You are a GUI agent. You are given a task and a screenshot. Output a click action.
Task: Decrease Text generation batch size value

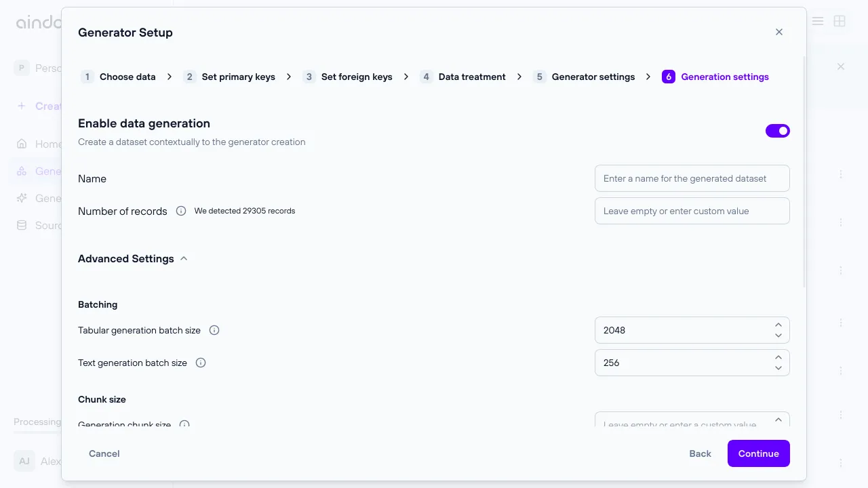[x=778, y=368]
